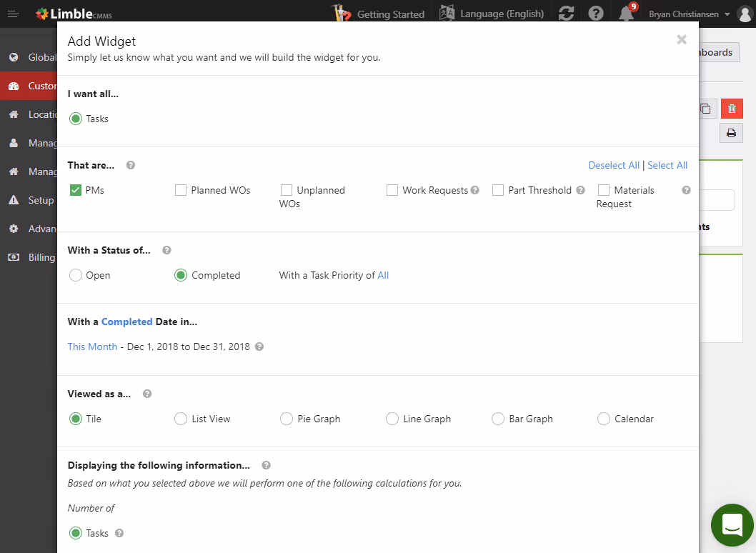Click the Select All link
The width and height of the screenshot is (756, 553).
click(667, 164)
